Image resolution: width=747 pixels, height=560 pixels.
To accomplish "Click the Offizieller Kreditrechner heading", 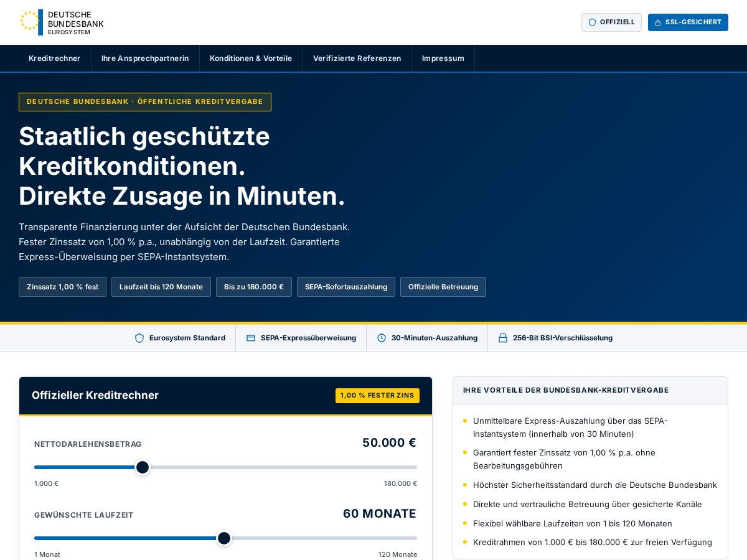I will click(x=95, y=395).
